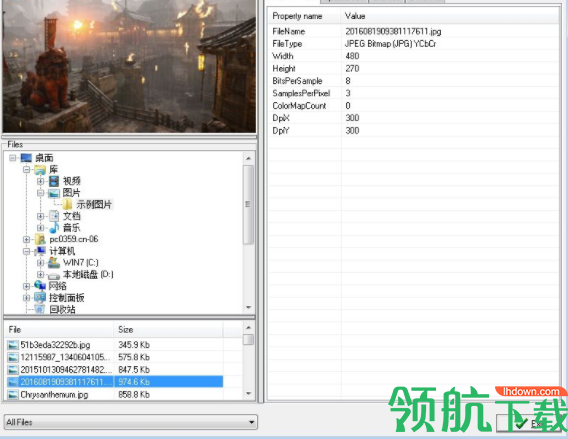Sort list by Size column header
Image resolution: width=568 pixels, height=439 pixels.
click(168, 330)
